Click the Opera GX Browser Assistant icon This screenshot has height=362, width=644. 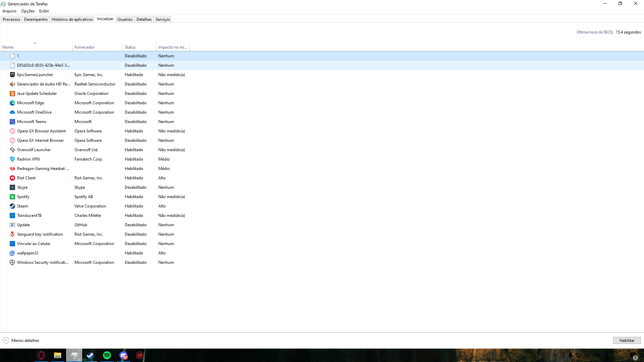(12, 131)
